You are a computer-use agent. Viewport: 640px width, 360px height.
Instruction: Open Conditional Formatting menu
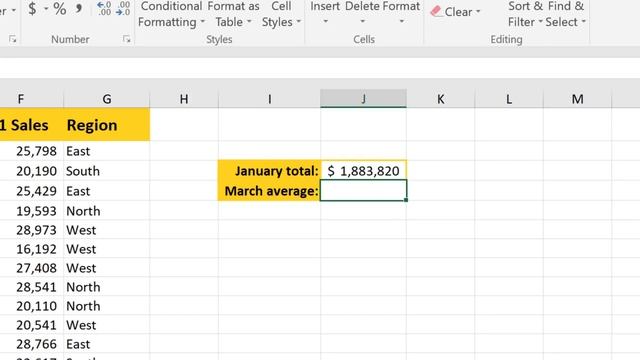tap(171, 14)
